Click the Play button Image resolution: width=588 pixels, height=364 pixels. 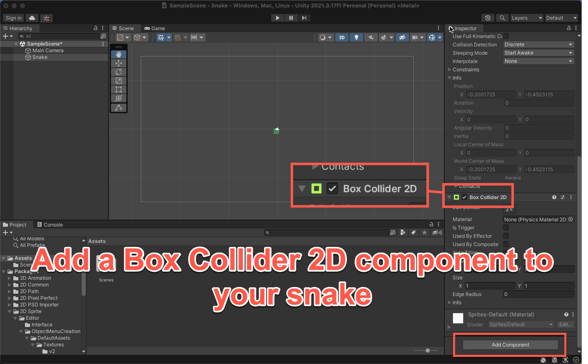[277, 18]
